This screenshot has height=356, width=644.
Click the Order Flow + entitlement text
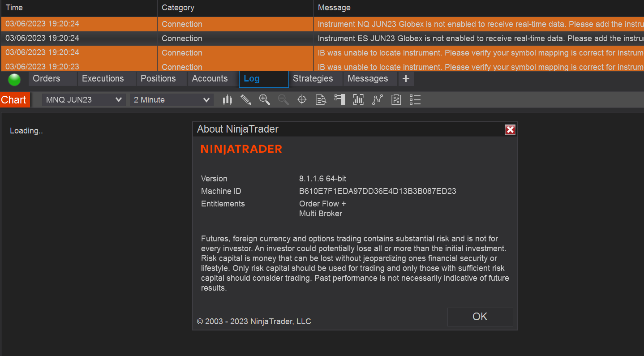click(x=322, y=204)
